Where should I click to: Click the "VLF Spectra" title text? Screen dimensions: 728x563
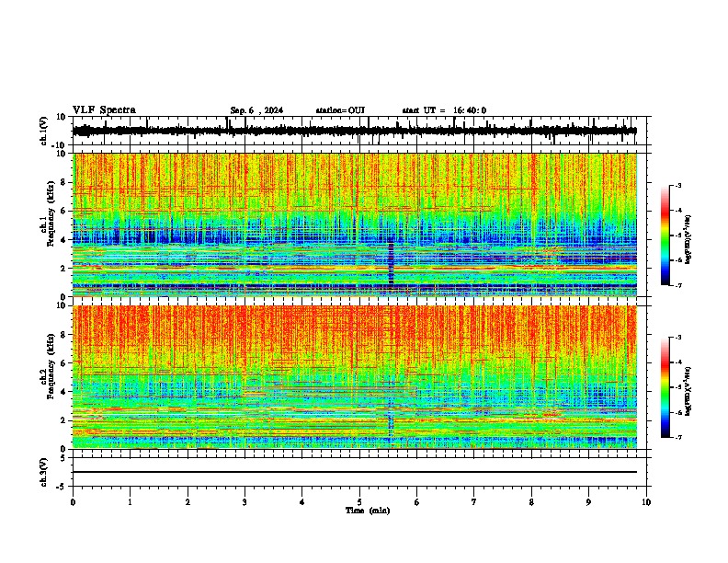(x=104, y=110)
